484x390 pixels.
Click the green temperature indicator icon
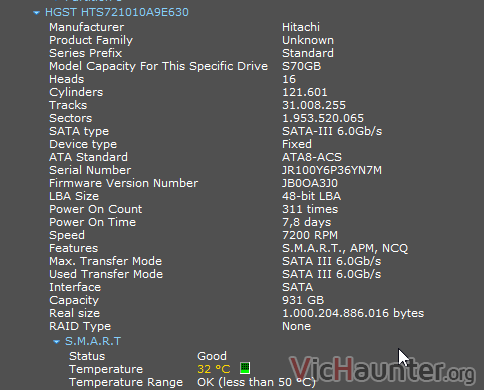245,368
